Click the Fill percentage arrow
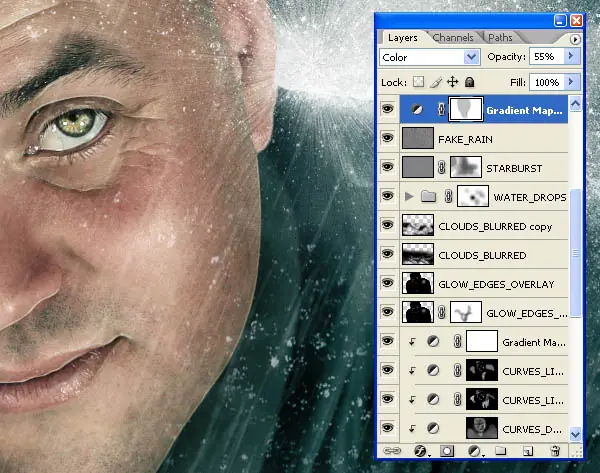Image resolution: width=600 pixels, height=473 pixels. [x=572, y=82]
